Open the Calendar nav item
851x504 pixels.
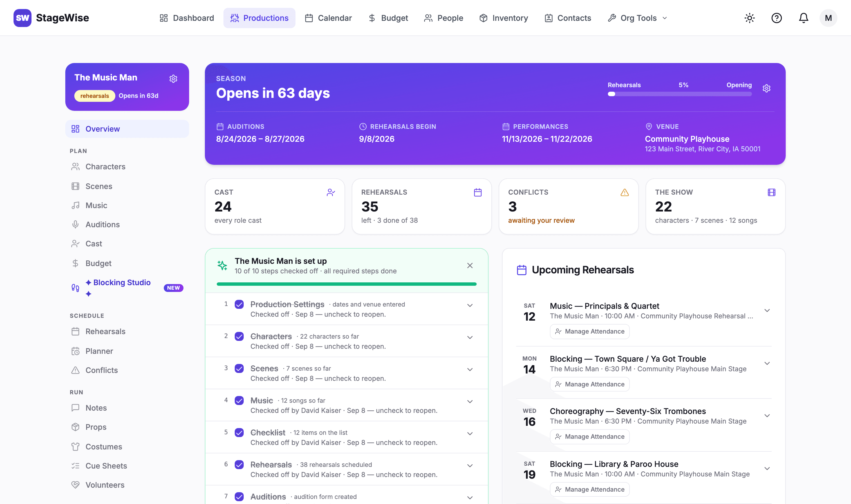point(328,18)
